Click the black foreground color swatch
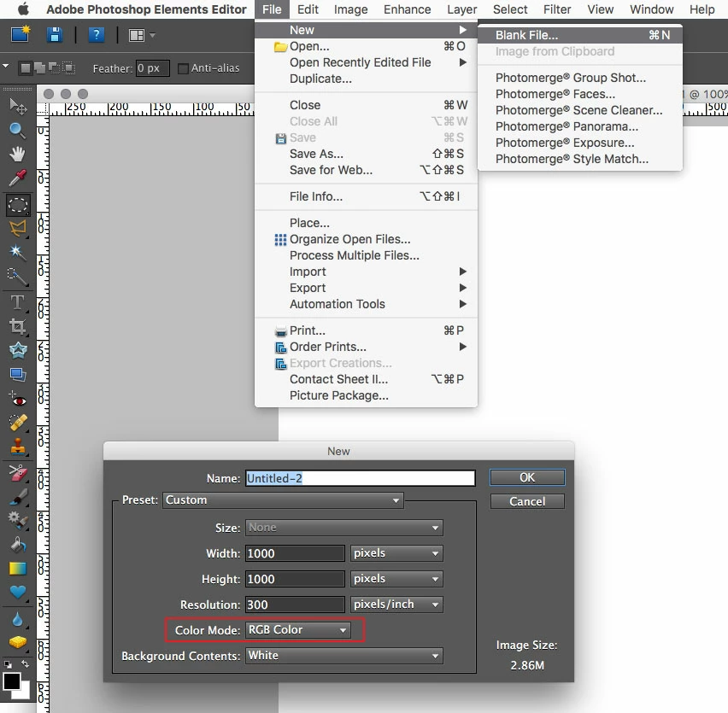 click(10, 681)
